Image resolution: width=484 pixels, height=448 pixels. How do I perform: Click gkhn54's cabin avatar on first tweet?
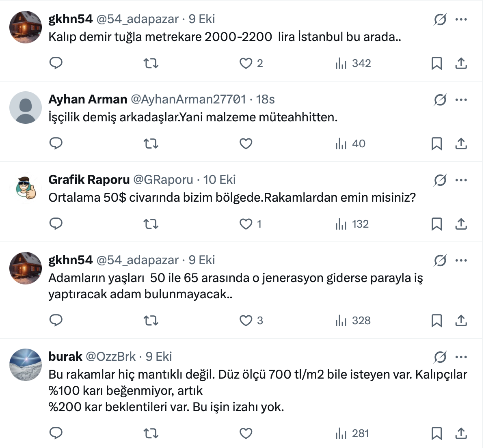(26, 27)
